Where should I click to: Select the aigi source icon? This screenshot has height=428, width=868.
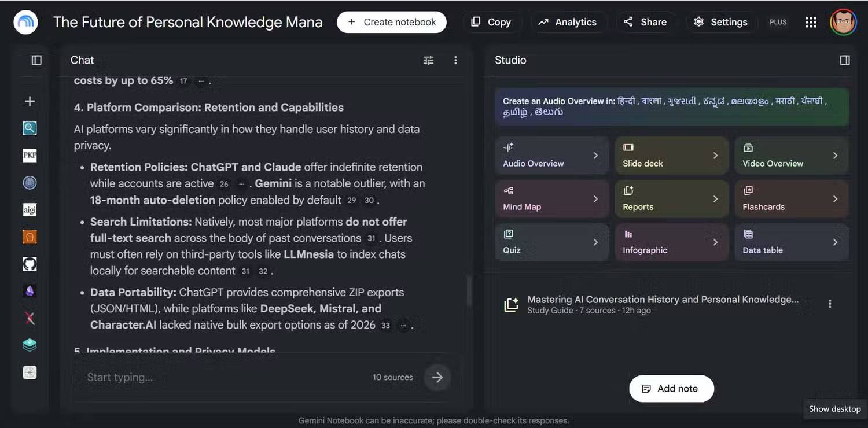pyautogui.click(x=30, y=209)
